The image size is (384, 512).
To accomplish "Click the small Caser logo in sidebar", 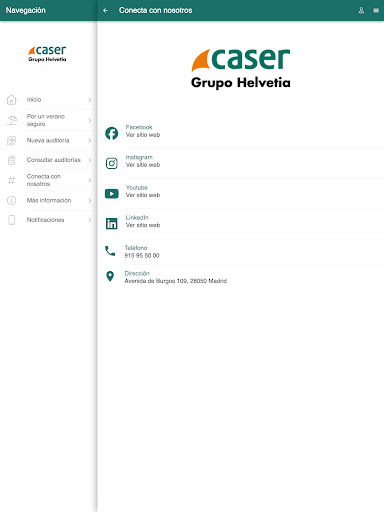I will tap(47, 54).
